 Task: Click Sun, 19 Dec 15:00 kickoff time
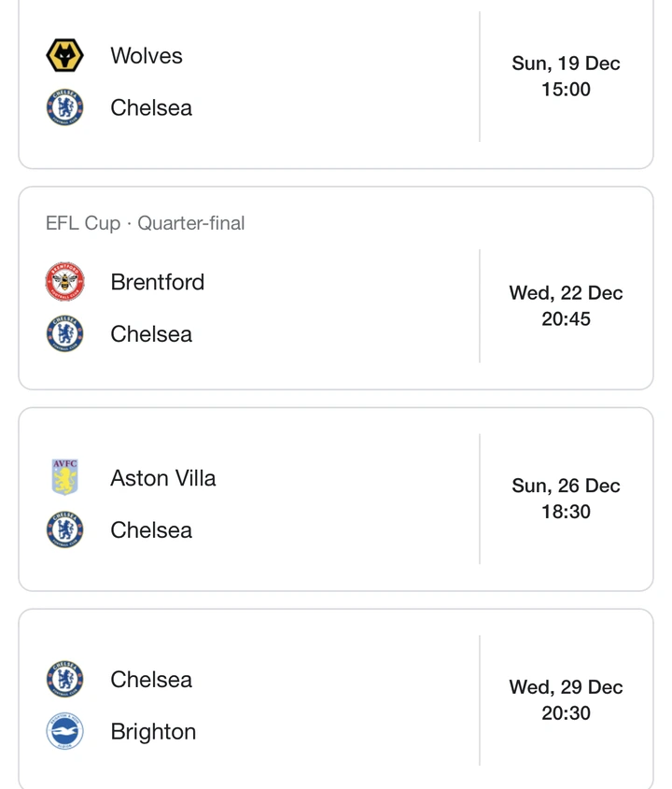pos(566,76)
